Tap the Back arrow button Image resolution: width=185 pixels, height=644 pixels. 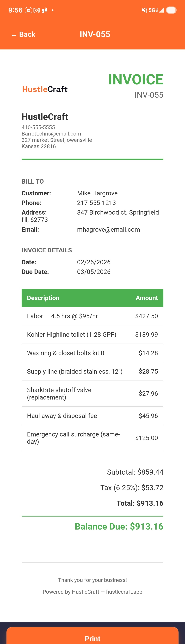pyautogui.click(x=23, y=35)
